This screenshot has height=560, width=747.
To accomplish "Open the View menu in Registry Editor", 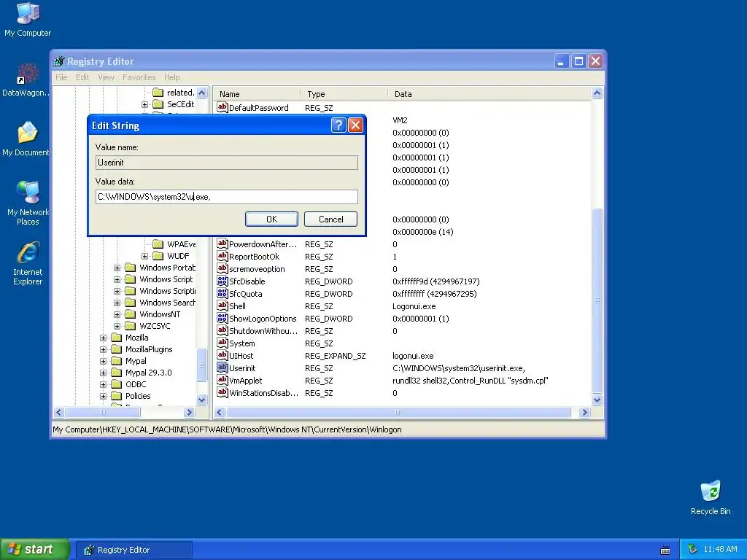I will (x=106, y=77).
